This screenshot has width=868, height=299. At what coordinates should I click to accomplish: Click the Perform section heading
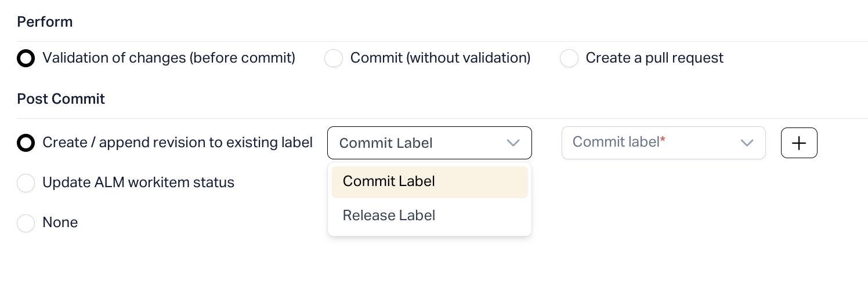pyautogui.click(x=45, y=22)
